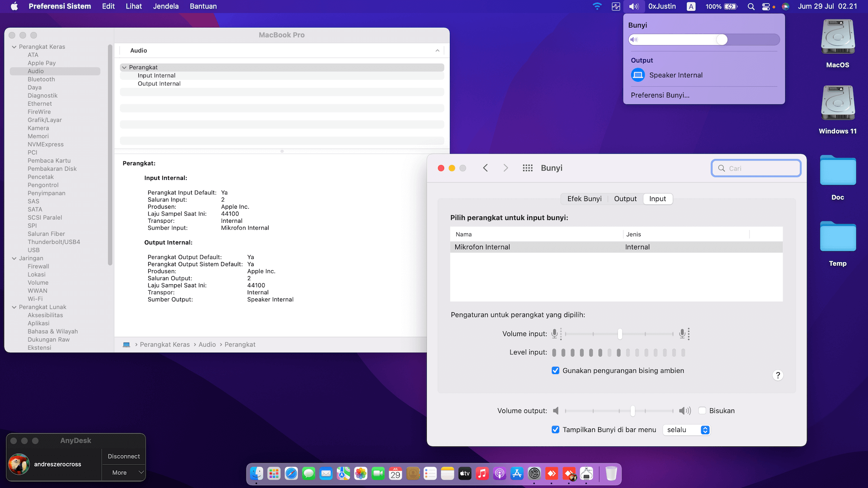
Task: Click the help question mark button
Action: click(778, 375)
